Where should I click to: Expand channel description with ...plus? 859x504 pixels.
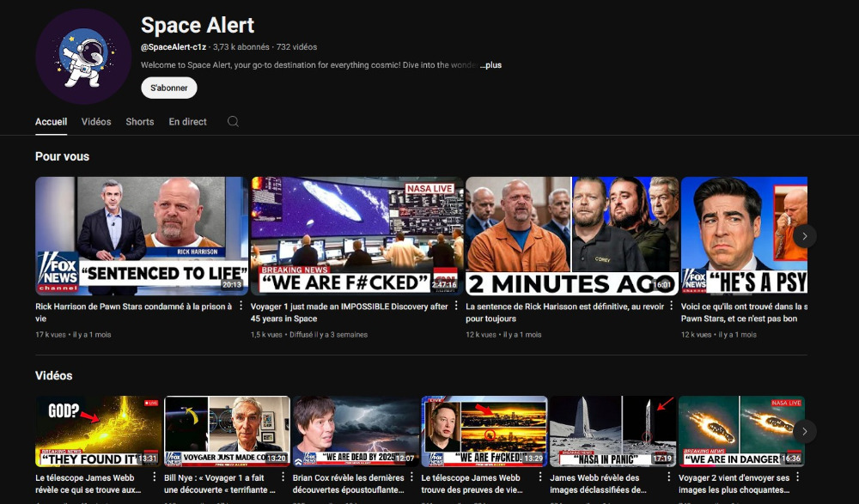tap(491, 65)
